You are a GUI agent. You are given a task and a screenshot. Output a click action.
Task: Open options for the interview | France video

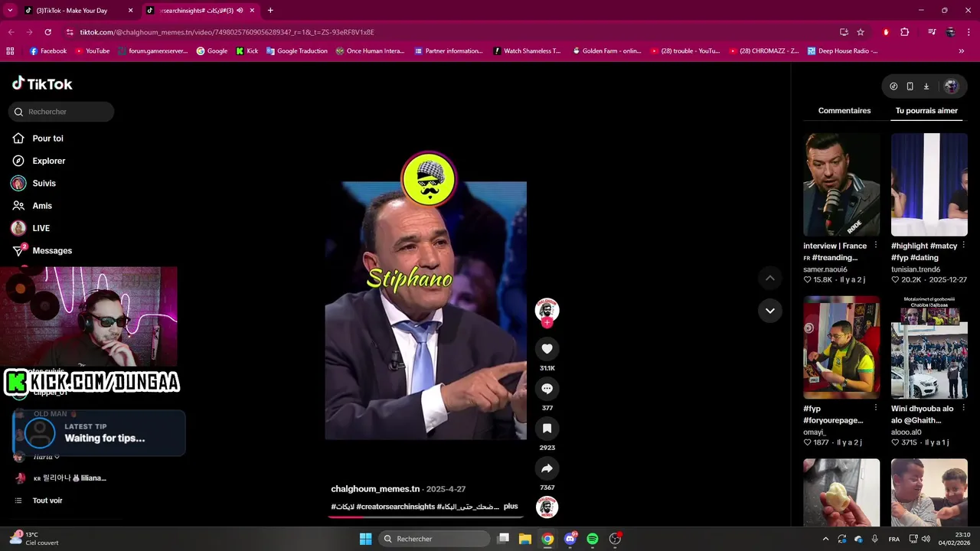pyautogui.click(x=875, y=246)
